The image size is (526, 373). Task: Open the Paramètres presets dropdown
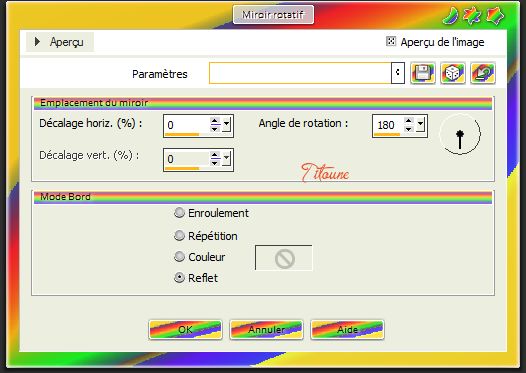[398, 73]
